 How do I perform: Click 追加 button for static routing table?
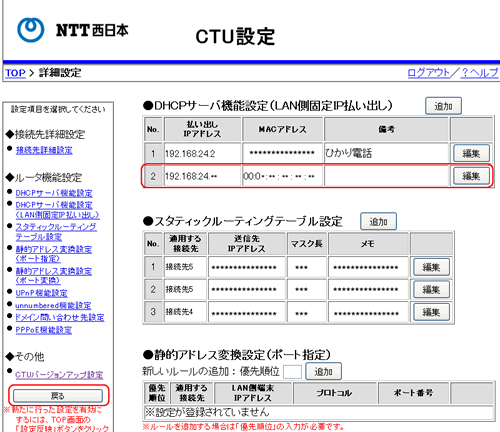378,221
